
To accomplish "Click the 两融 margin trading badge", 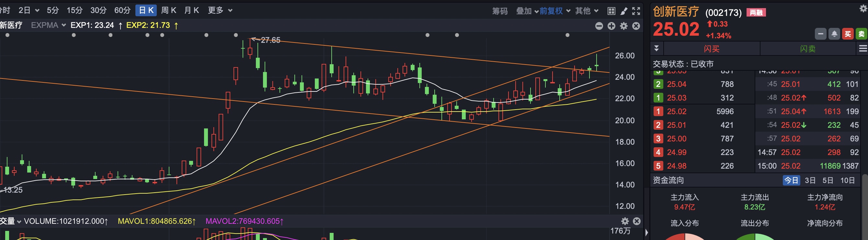I will 756,13.
